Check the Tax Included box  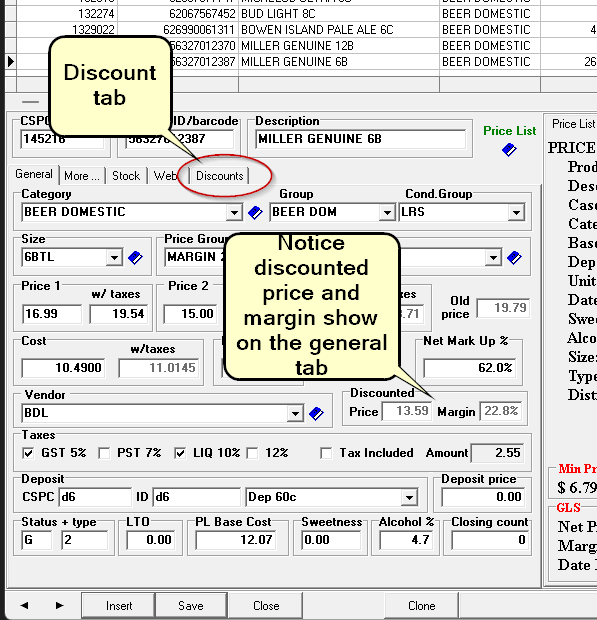tap(326, 453)
